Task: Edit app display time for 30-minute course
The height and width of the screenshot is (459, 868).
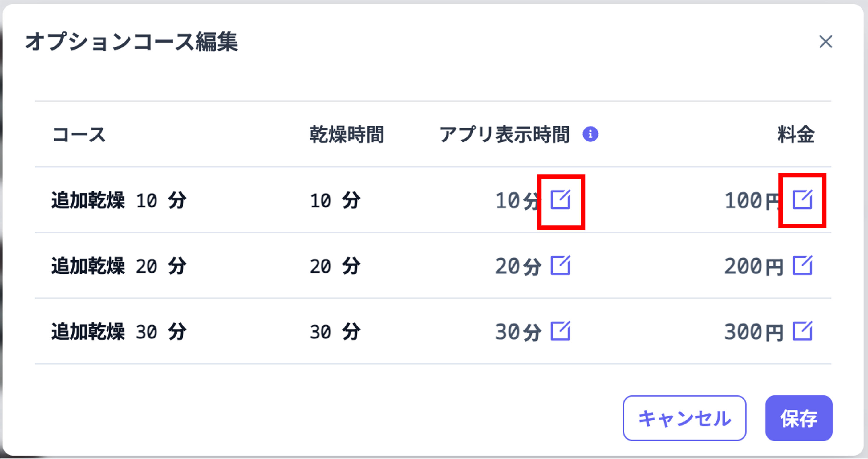Action: pos(560,331)
